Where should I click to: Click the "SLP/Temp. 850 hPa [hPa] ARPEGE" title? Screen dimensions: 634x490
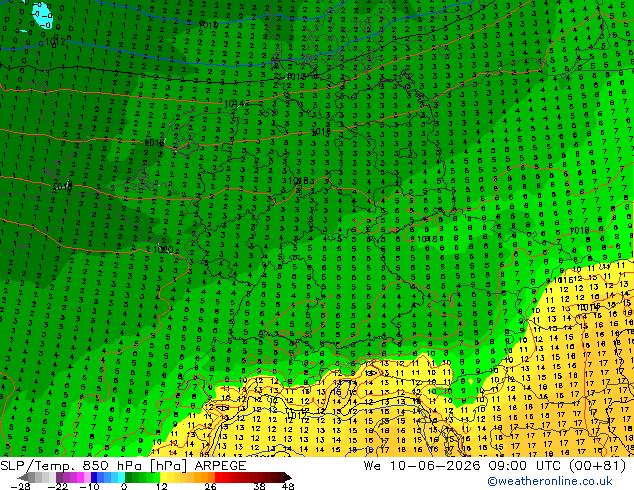pos(123,465)
